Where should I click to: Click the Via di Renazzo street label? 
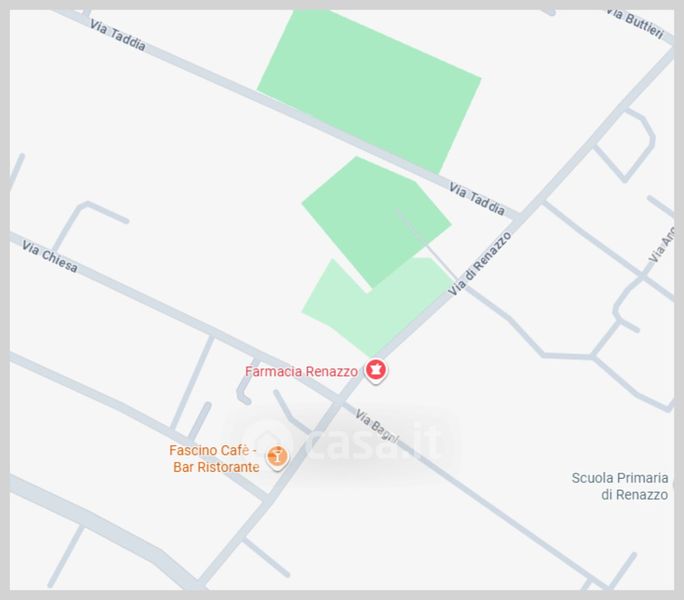click(x=479, y=264)
